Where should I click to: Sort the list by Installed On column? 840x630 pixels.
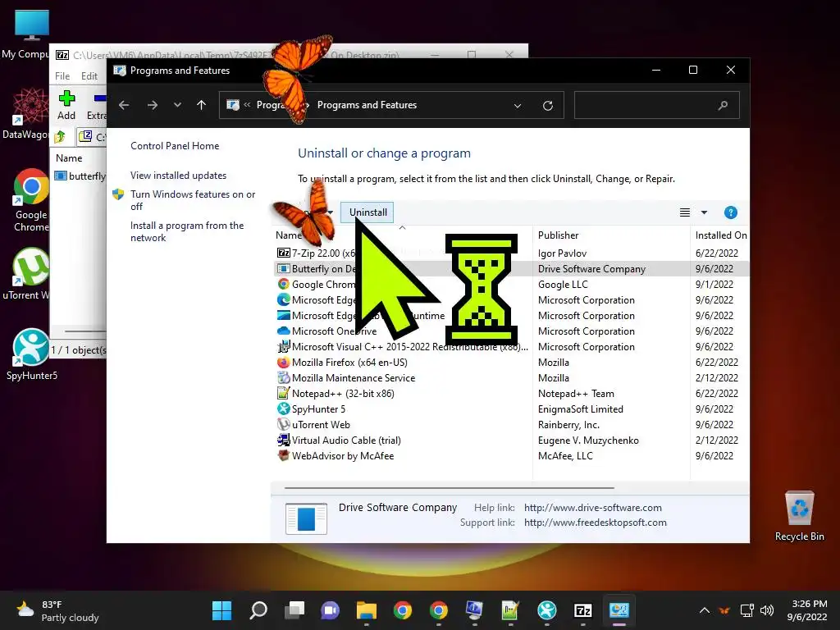720,235
